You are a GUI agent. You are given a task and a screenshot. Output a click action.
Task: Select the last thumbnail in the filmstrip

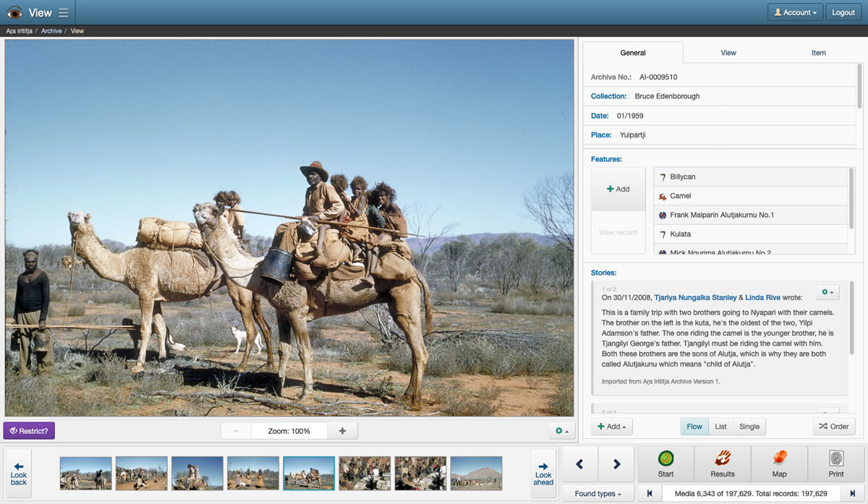[x=476, y=474]
